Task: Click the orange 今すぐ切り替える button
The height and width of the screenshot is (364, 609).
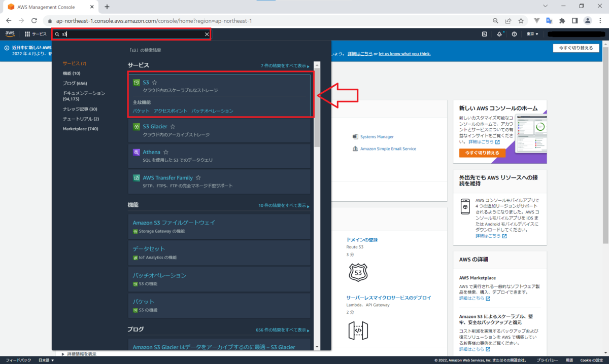Action: coord(482,153)
